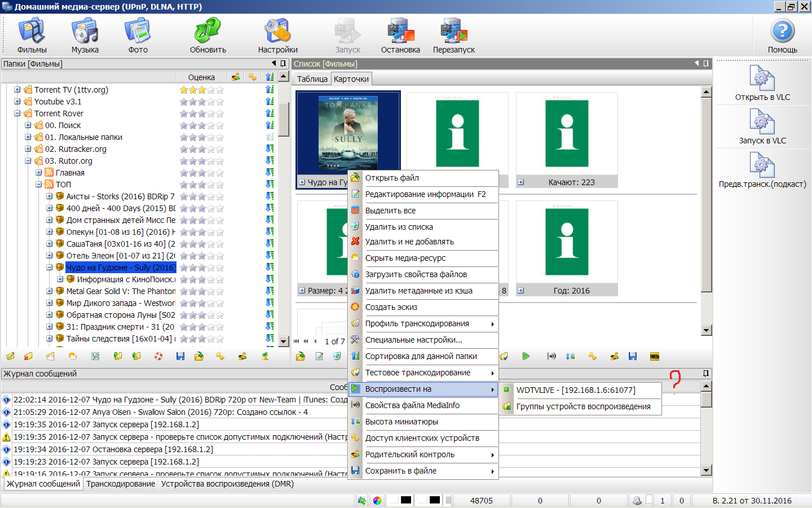Screen dimensions: 812x508
Task: Click the Оценка column header
Action: (x=201, y=77)
